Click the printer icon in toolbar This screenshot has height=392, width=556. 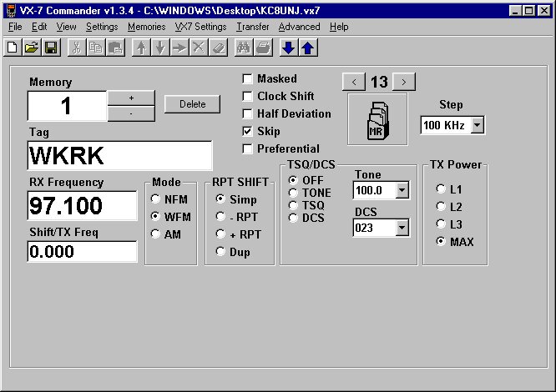tap(263, 48)
